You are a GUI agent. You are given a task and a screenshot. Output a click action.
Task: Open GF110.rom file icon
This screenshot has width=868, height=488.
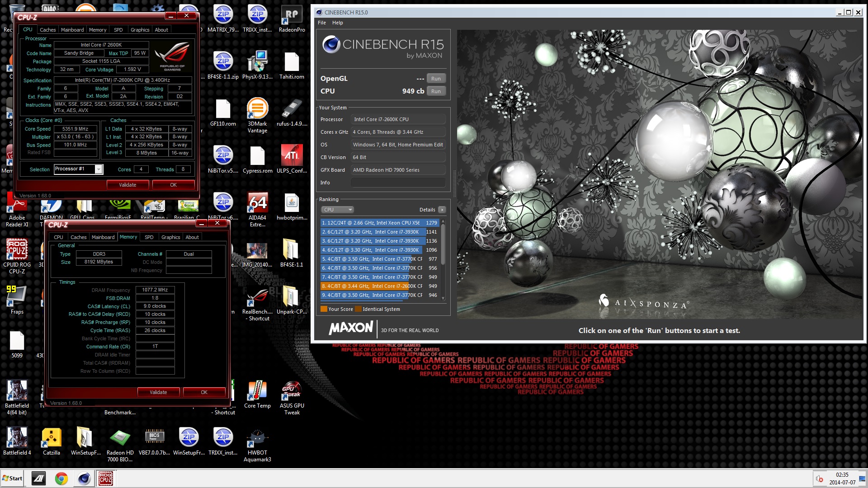[223, 113]
